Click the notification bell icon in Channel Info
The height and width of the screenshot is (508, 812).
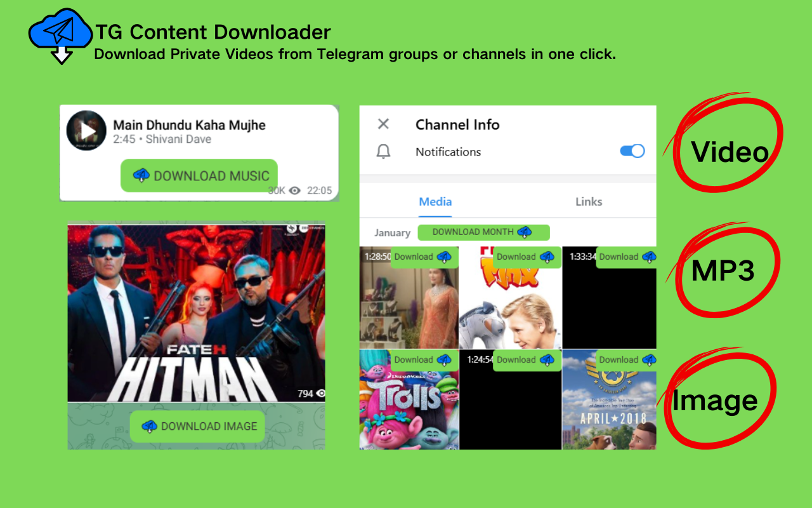(x=383, y=151)
